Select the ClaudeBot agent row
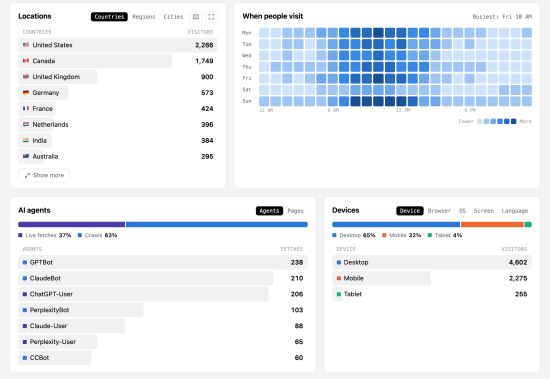Image resolution: width=550 pixels, height=379 pixels. pos(163,278)
